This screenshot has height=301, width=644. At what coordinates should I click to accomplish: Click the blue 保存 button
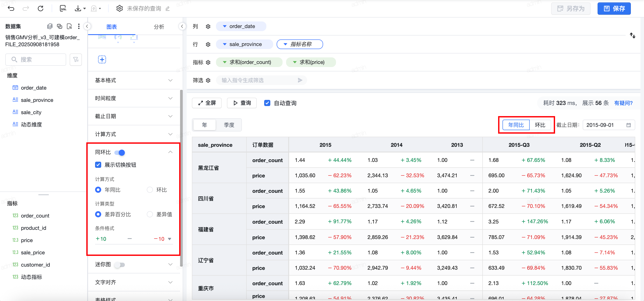(614, 9)
